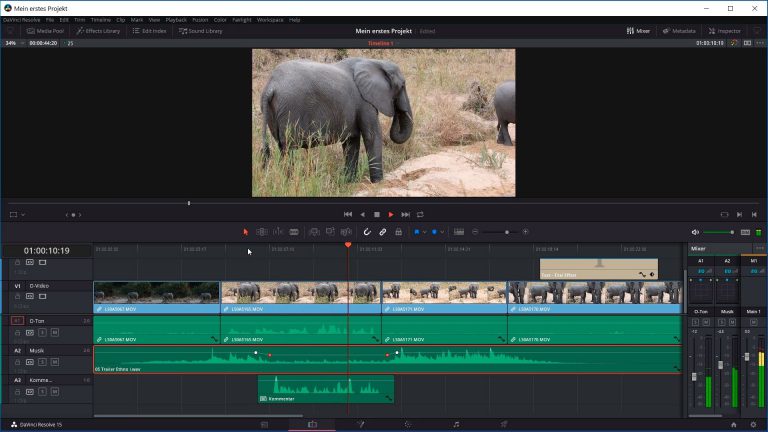
Task: Toggle timeline Snapping magnet
Action: click(x=367, y=232)
